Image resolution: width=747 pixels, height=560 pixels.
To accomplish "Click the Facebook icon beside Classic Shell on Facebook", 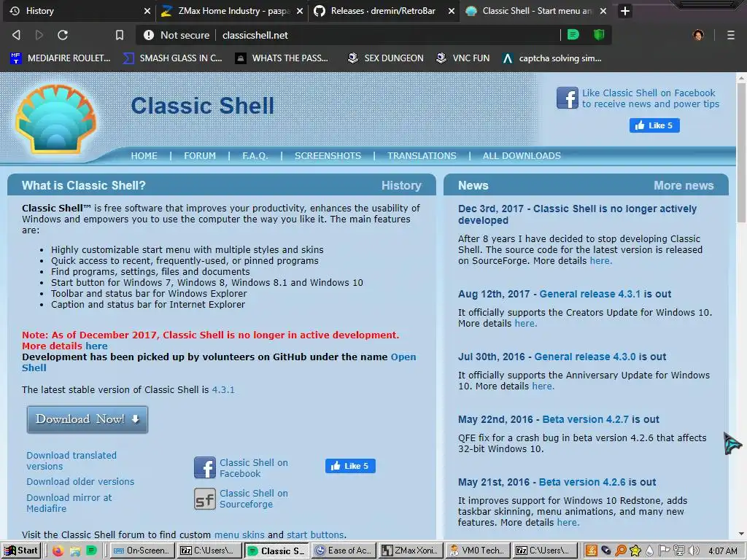I will coord(205,467).
